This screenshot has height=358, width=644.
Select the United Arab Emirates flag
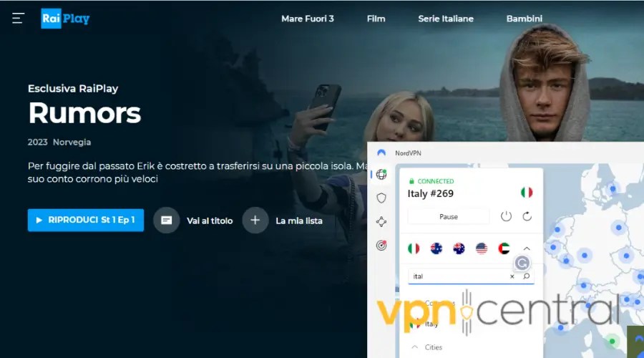coord(504,248)
